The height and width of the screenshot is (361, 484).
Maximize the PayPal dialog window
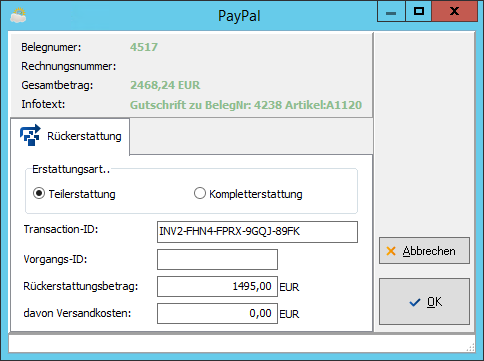tap(419, 12)
